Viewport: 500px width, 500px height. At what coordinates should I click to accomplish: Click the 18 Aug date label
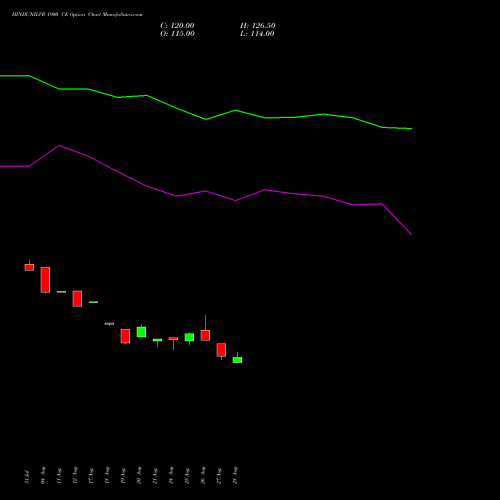pyautogui.click(x=107, y=476)
